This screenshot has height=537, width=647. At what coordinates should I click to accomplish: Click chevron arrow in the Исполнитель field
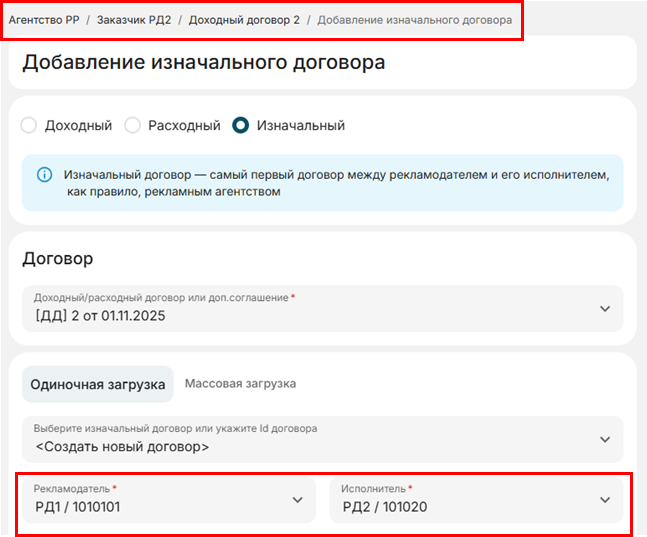(x=604, y=499)
